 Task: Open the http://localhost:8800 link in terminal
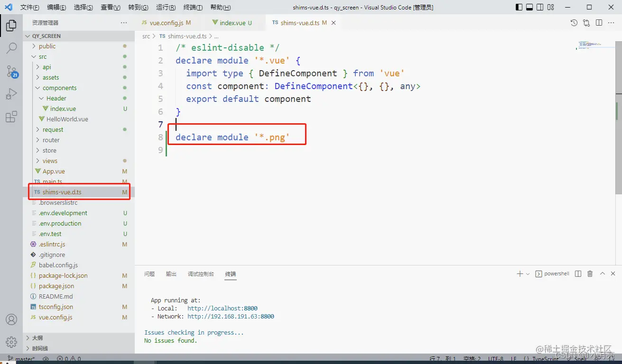coord(223,308)
